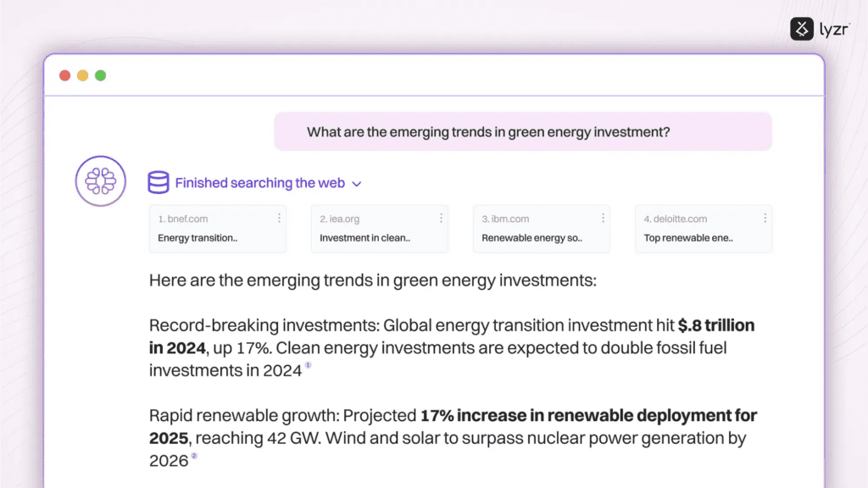The image size is (868, 488).
Task: Open three-dot menu on iea.org card
Action: tap(441, 219)
